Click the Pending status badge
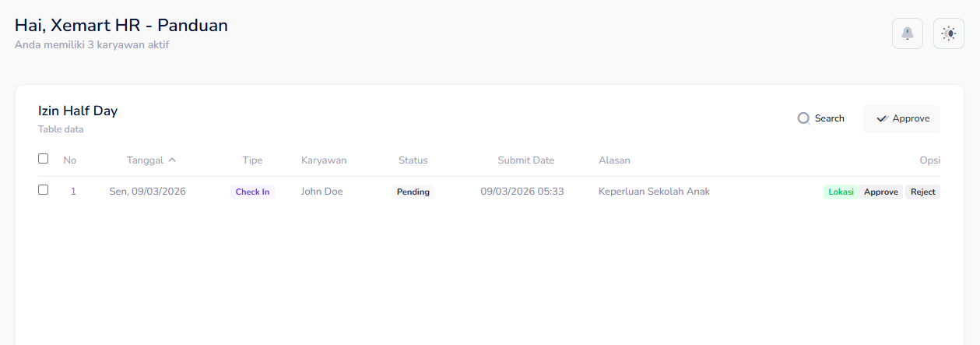980x345 pixels. click(x=413, y=192)
